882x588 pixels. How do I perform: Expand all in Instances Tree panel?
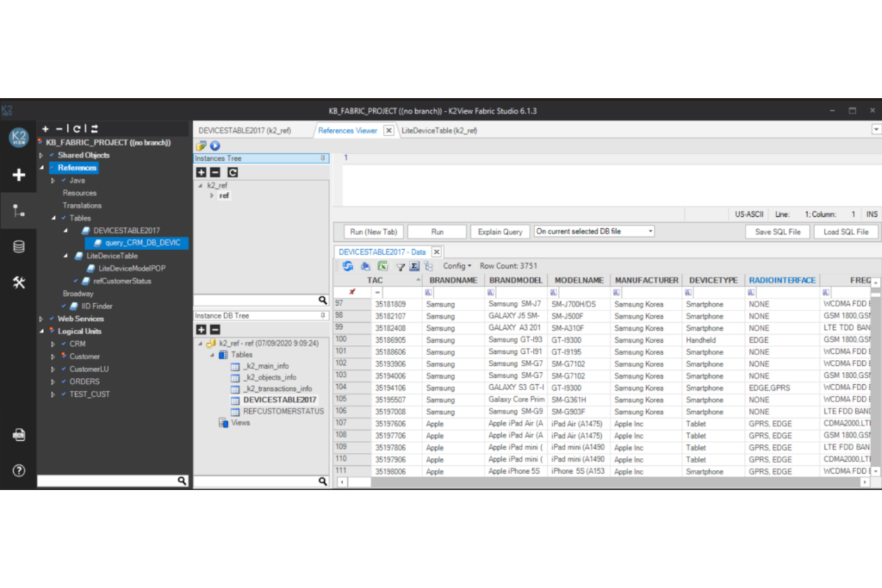201,172
